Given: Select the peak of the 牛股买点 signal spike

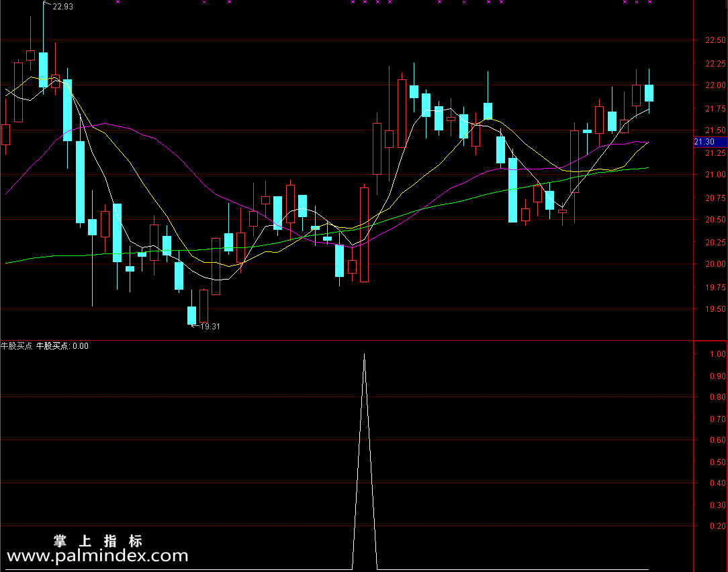Looking at the screenshot, I should coord(365,354).
